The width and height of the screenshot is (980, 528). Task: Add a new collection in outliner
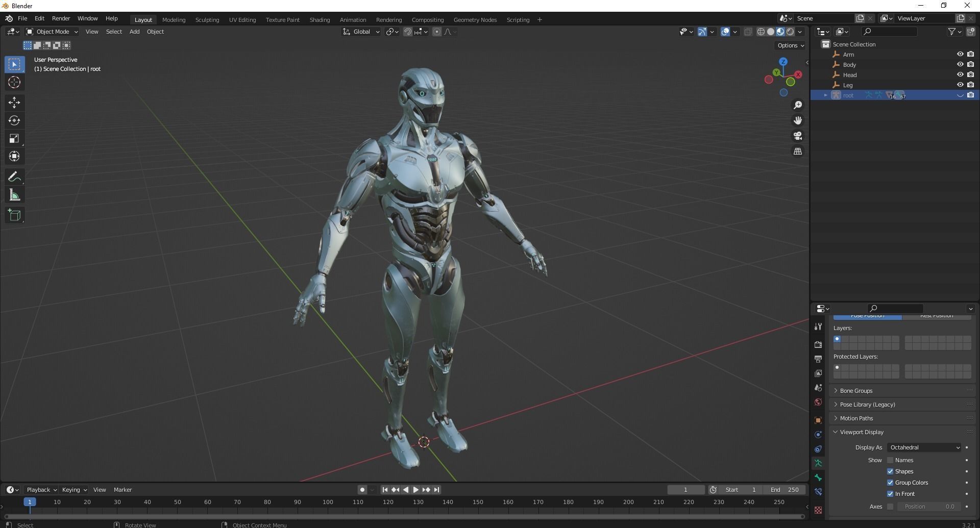tap(970, 32)
